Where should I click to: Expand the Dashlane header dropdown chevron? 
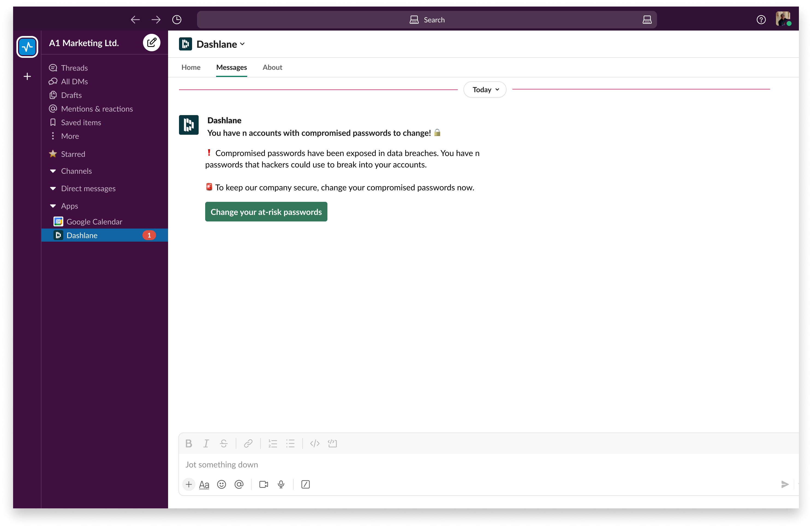click(x=242, y=44)
